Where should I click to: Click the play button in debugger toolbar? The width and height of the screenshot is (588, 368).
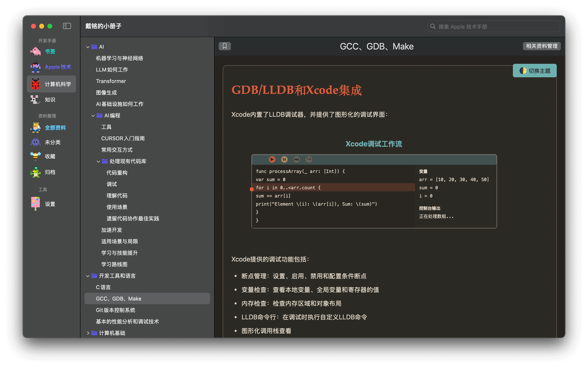point(272,159)
